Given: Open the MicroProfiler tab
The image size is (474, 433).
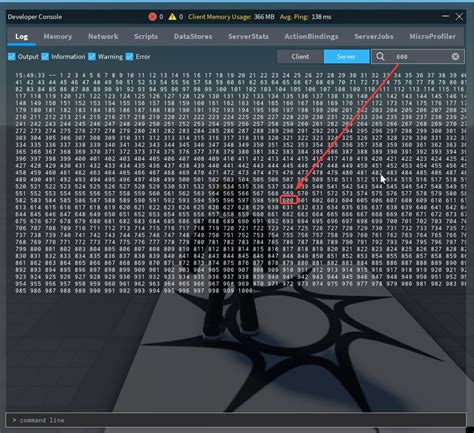Looking at the screenshot, I should pos(432,37).
